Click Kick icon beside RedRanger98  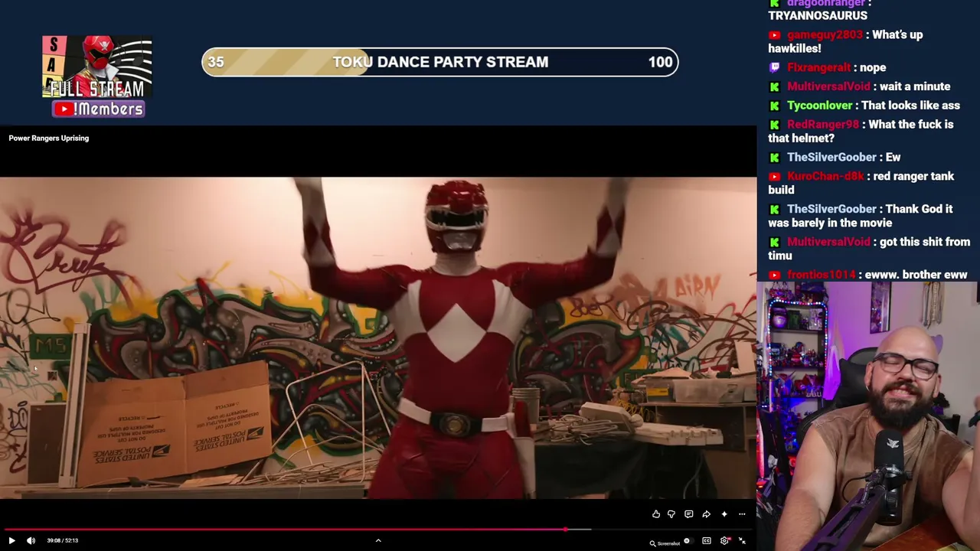click(x=775, y=125)
